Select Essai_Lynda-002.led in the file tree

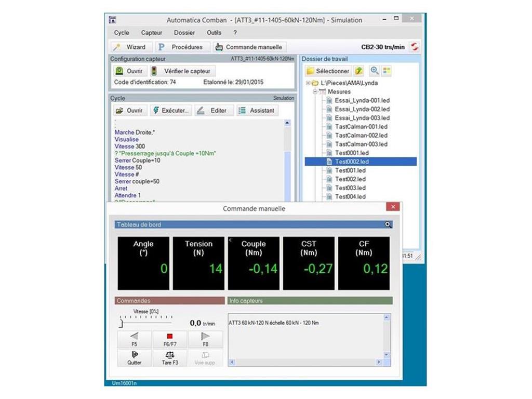click(362, 109)
